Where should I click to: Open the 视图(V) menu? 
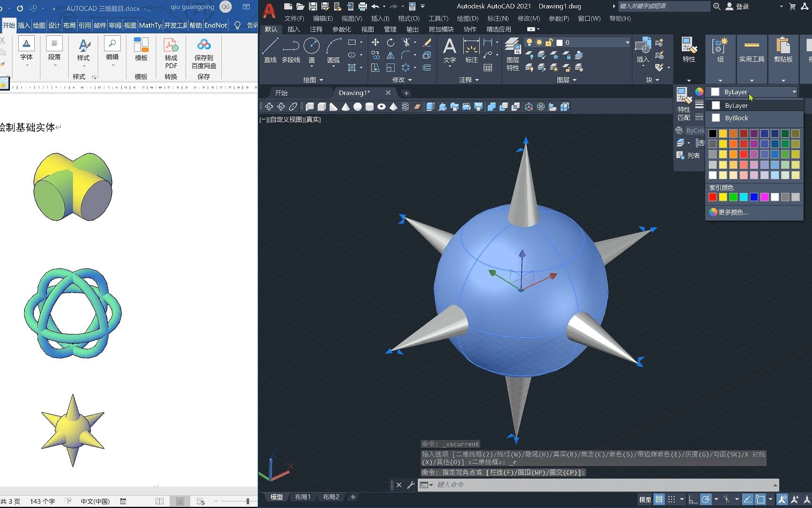[351, 18]
